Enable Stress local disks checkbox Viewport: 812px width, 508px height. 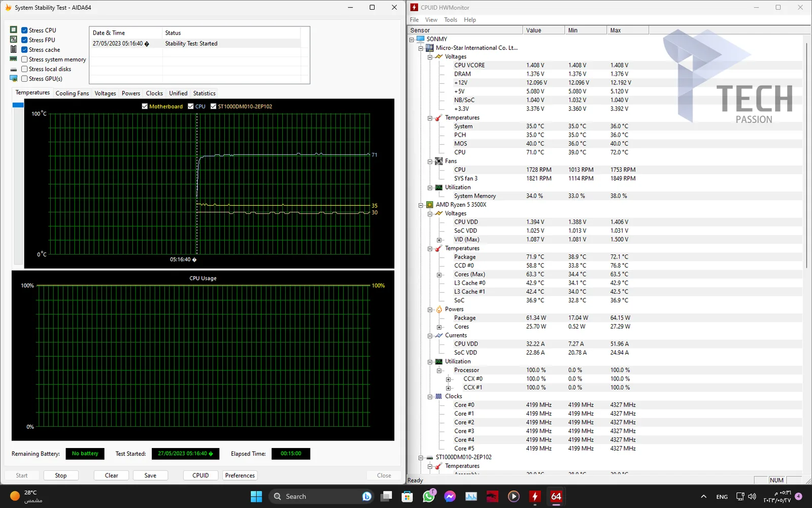[24, 69]
